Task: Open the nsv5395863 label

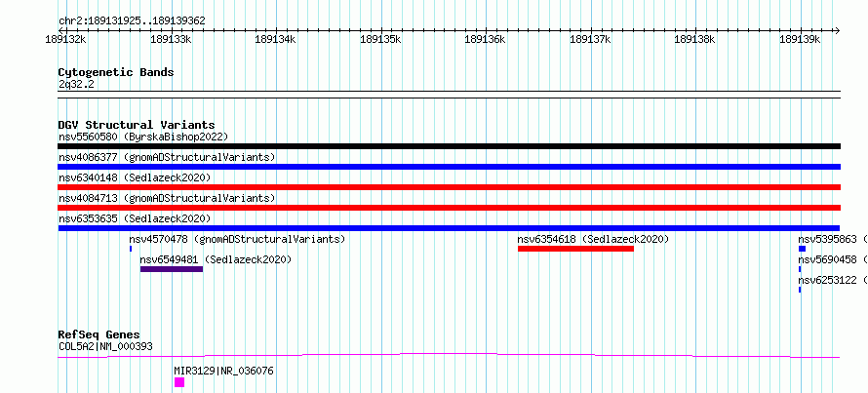Action: point(833,239)
